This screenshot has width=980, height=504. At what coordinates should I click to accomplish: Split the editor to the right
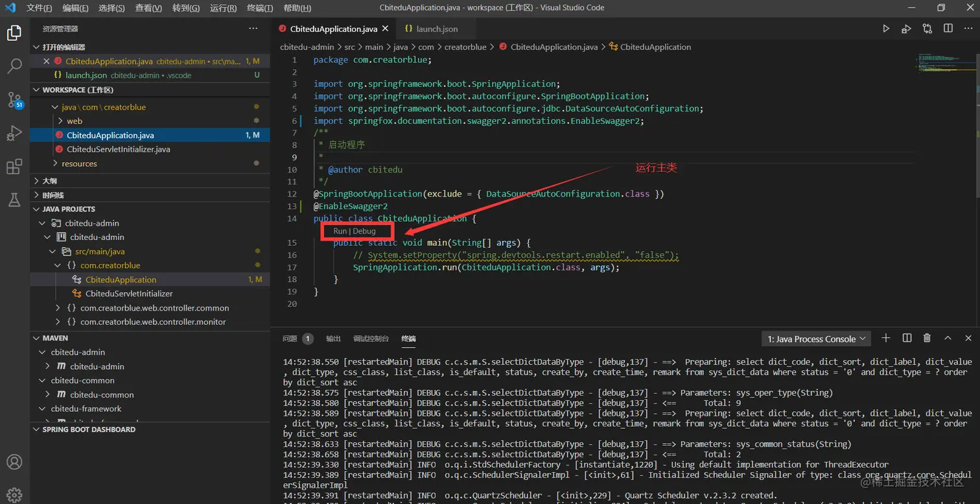948,29
